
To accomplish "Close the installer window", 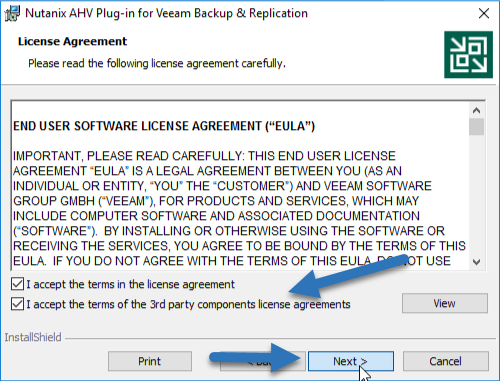I will tap(484, 14).
